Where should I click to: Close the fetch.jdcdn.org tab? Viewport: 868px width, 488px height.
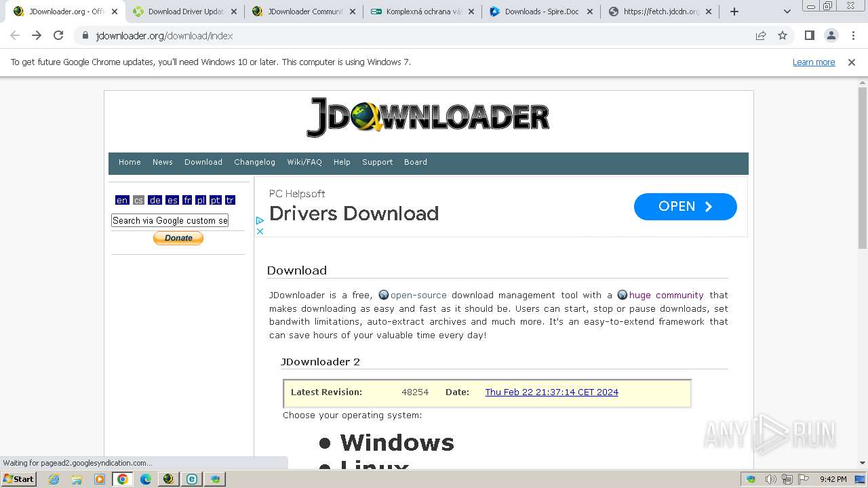click(x=709, y=12)
